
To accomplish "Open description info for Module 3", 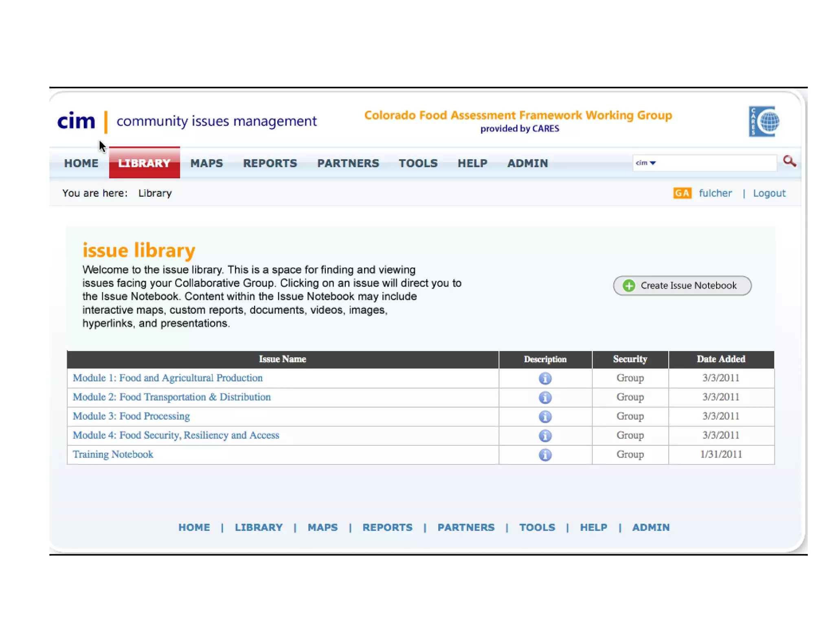I will coord(545,416).
